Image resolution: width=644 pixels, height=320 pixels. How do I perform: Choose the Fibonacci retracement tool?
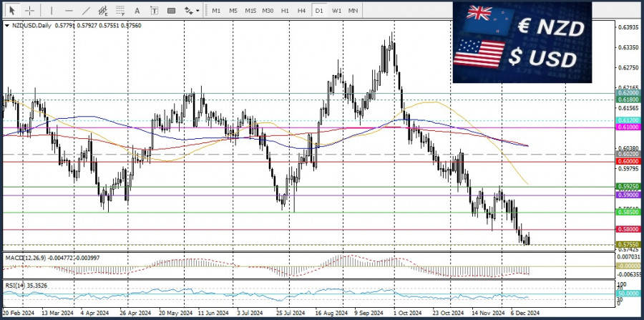click(x=120, y=10)
